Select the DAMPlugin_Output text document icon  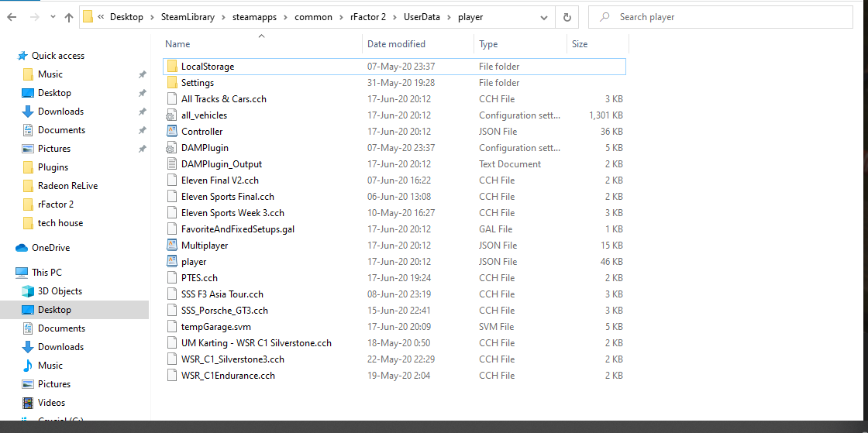coord(171,164)
